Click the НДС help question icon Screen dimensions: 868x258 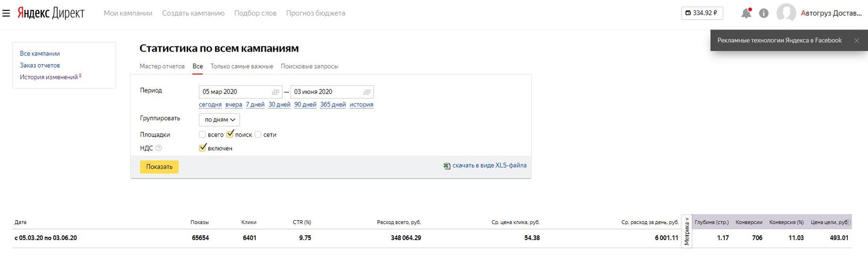[x=159, y=148]
